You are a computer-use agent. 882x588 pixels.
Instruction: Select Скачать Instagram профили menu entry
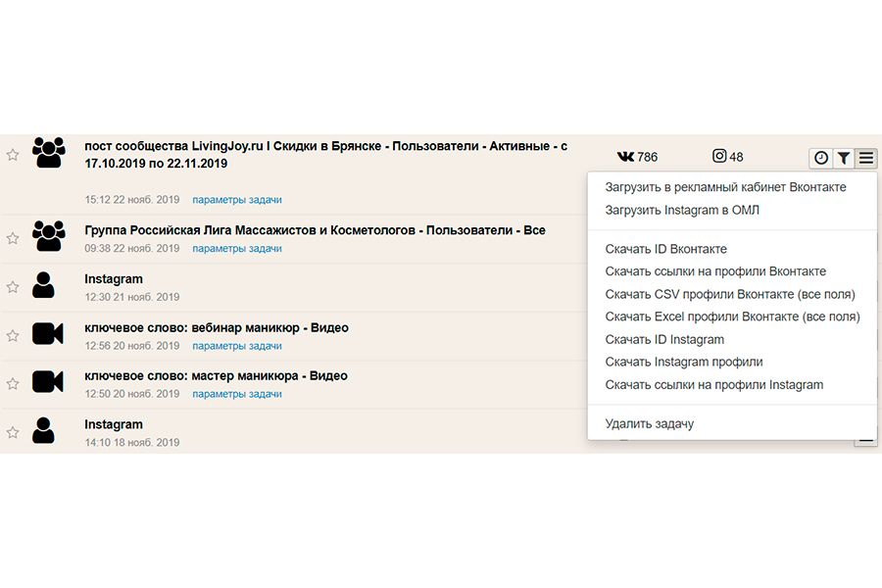pos(684,362)
